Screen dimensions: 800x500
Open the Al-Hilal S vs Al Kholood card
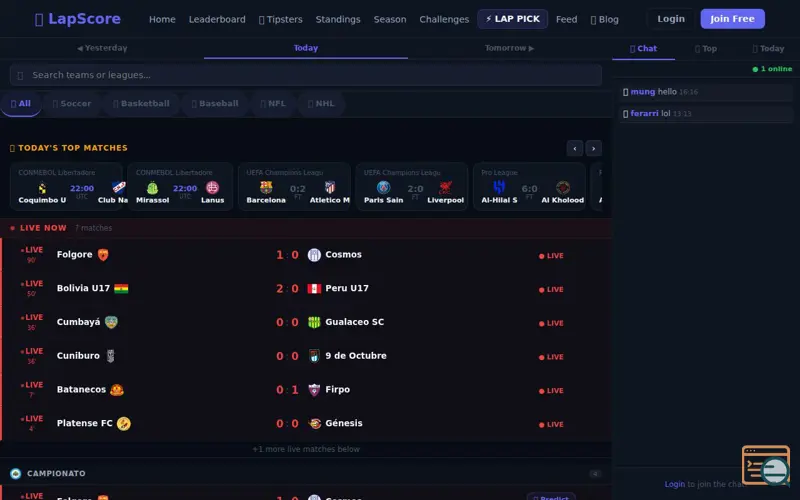click(529, 186)
